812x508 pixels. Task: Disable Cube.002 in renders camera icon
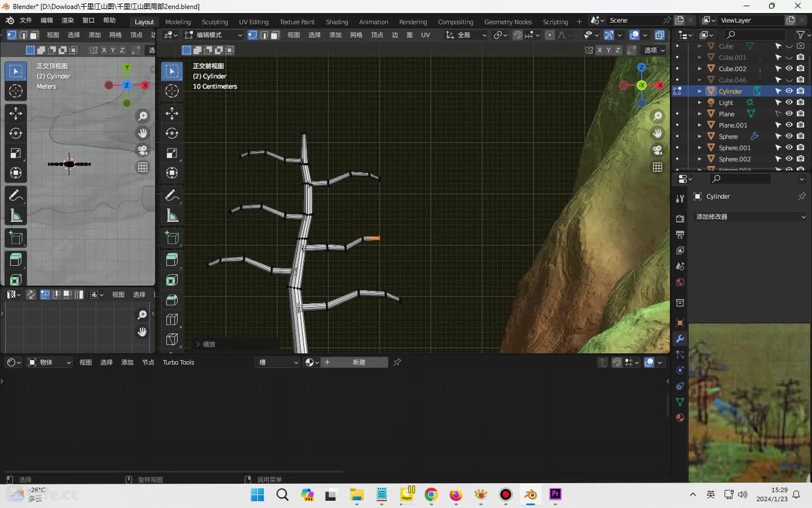801,68
